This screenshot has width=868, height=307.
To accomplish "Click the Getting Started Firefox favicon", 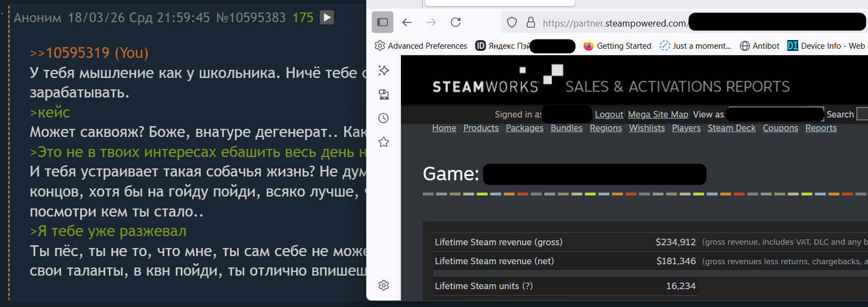I will point(589,46).
